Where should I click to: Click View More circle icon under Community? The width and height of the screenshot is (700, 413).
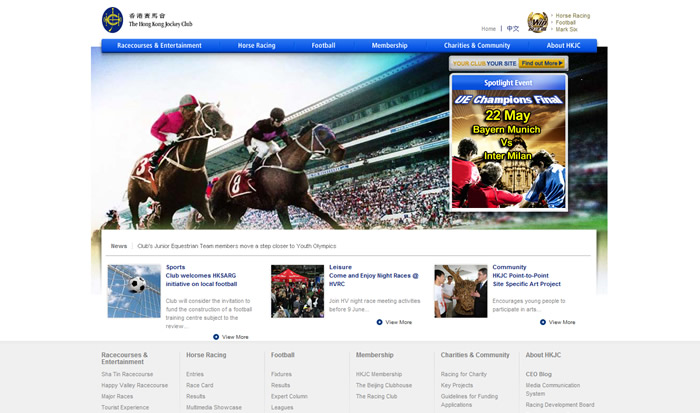pos(543,322)
